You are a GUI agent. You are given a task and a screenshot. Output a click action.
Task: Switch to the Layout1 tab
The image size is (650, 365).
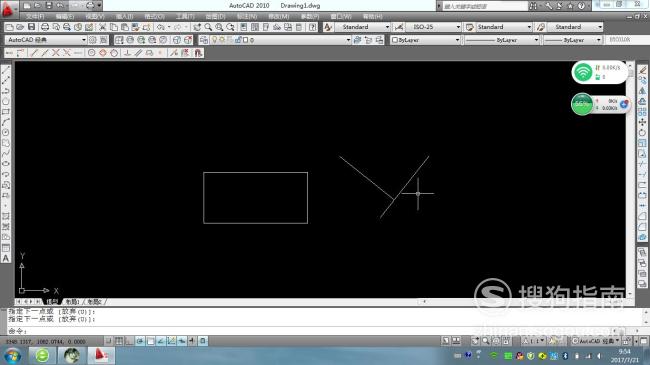point(73,302)
